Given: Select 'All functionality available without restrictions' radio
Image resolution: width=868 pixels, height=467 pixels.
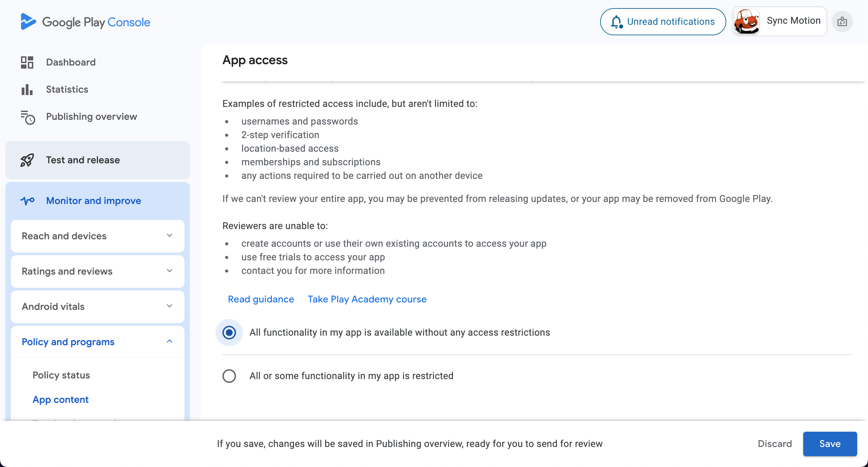Looking at the screenshot, I should click(229, 333).
